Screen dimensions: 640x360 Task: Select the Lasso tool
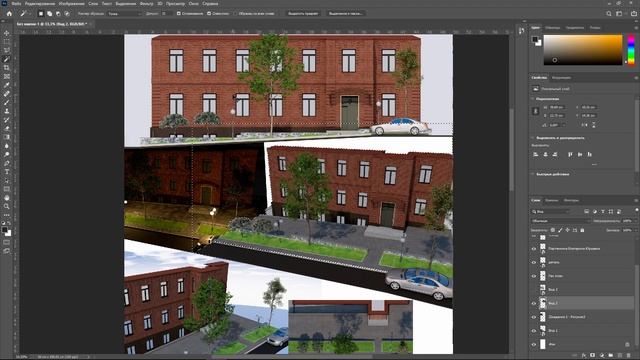7,50
